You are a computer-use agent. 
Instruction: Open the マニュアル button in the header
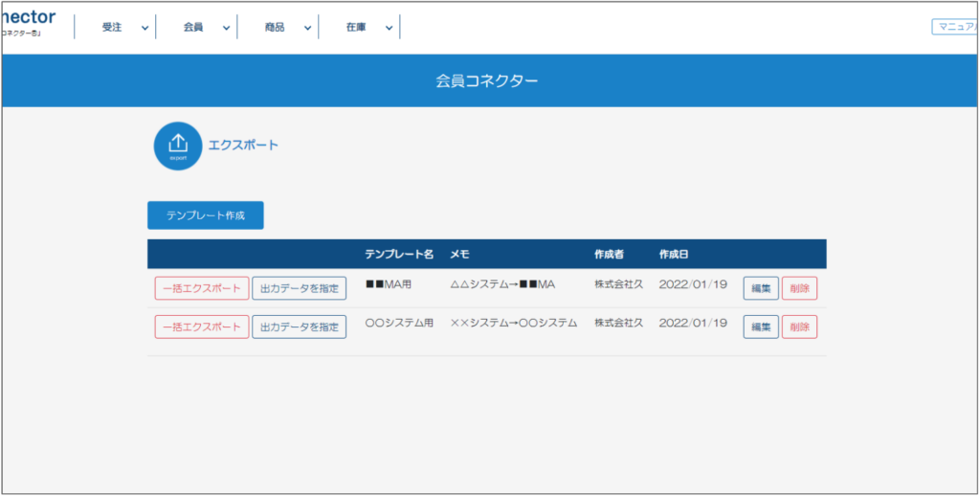click(x=955, y=26)
